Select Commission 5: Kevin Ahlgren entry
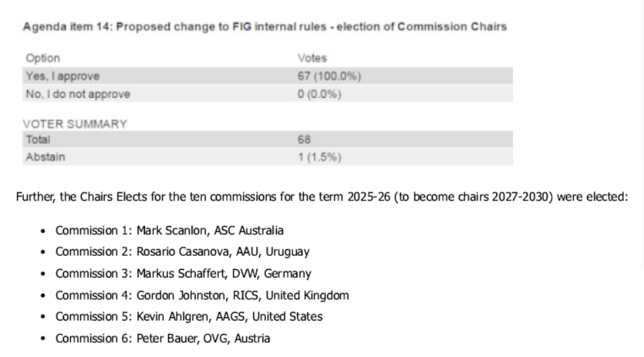The height and width of the screenshot is (357, 644). click(x=189, y=317)
